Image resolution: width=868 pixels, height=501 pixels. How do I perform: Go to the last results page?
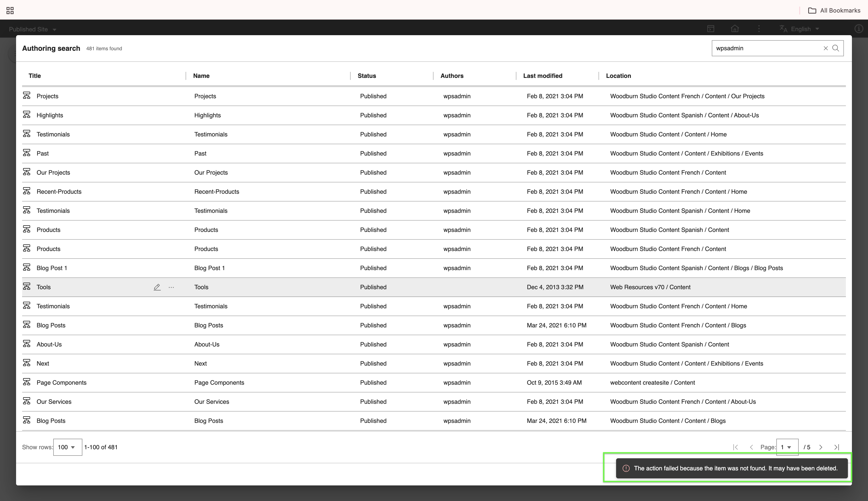click(x=836, y=447)
